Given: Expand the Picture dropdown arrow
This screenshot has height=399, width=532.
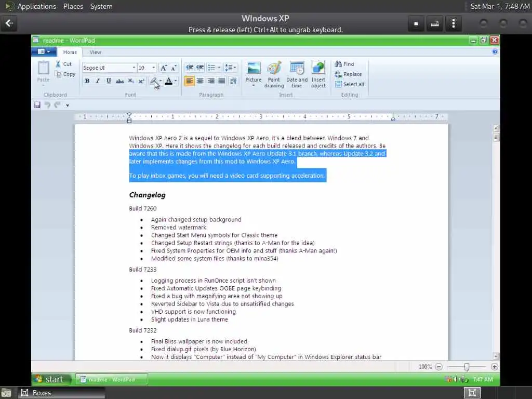Looking at the screenshot, I should (254, 86).
